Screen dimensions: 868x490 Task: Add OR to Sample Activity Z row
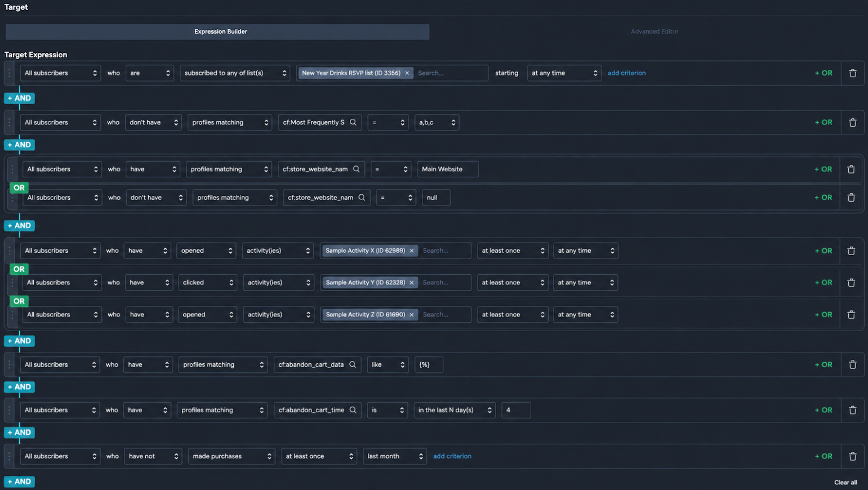823,315
